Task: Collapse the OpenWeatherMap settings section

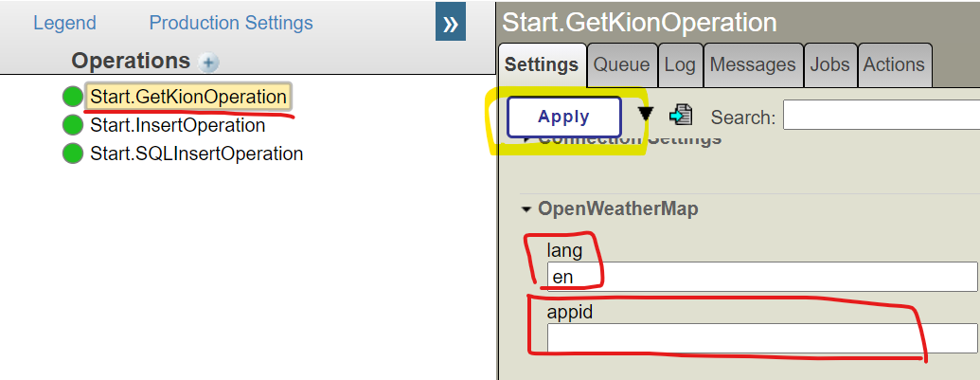Action: coord(526,209)
